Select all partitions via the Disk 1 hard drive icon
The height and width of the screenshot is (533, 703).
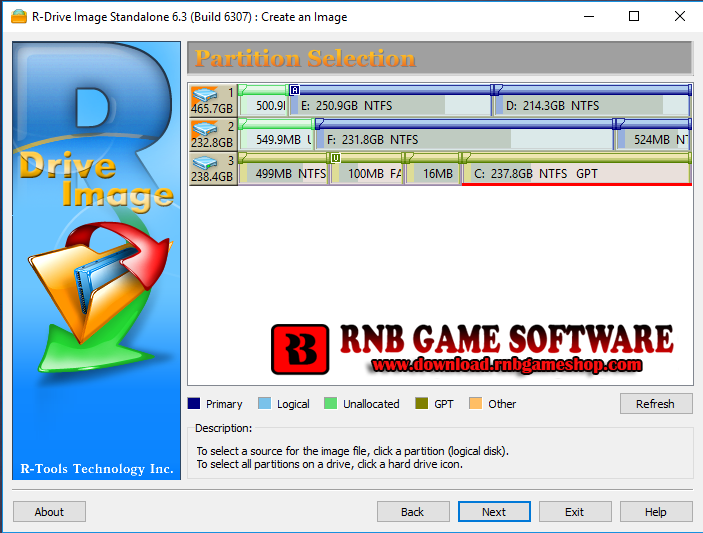213,100
